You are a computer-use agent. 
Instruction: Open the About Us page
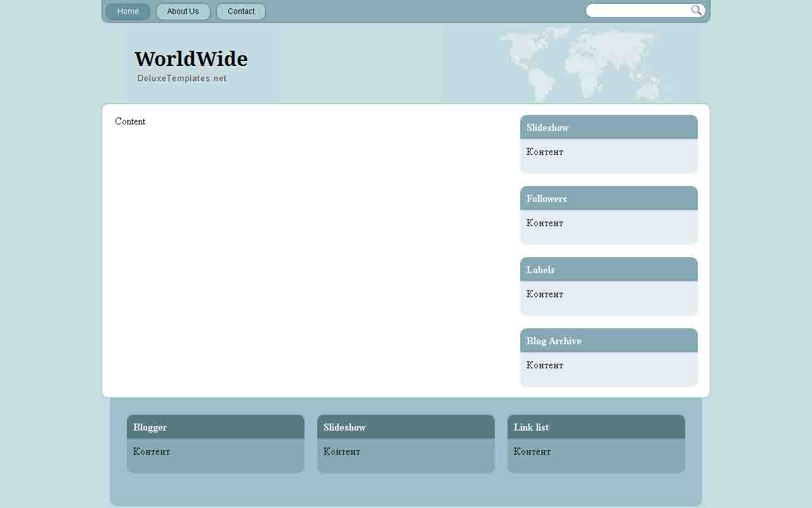[183, 11]
